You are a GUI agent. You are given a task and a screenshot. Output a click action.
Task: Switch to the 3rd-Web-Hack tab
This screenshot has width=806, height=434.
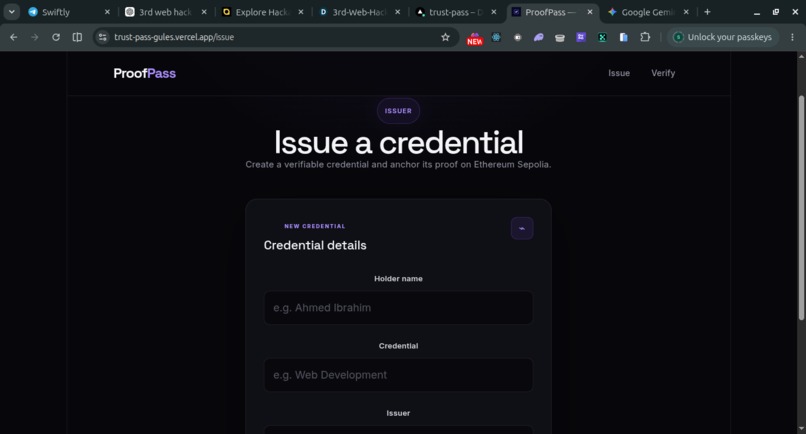[358, 12]
